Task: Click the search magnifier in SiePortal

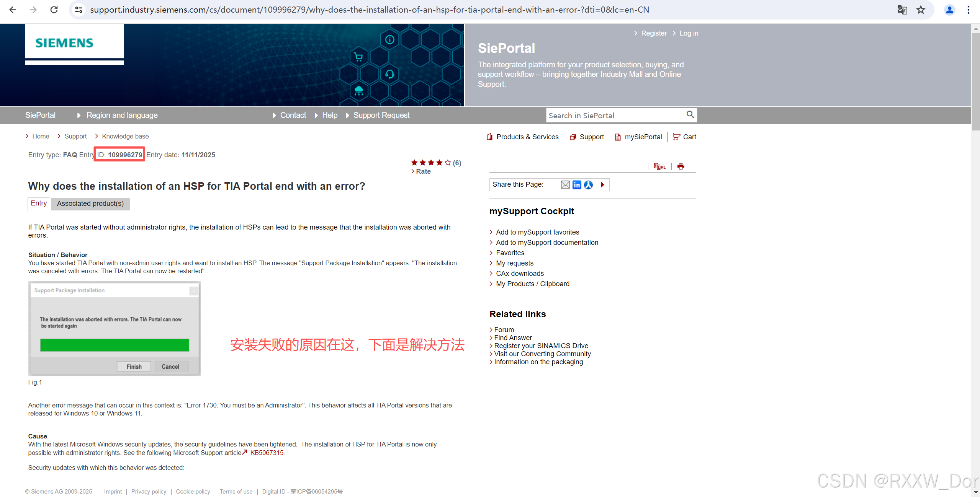Action: (x=690, y=115)
